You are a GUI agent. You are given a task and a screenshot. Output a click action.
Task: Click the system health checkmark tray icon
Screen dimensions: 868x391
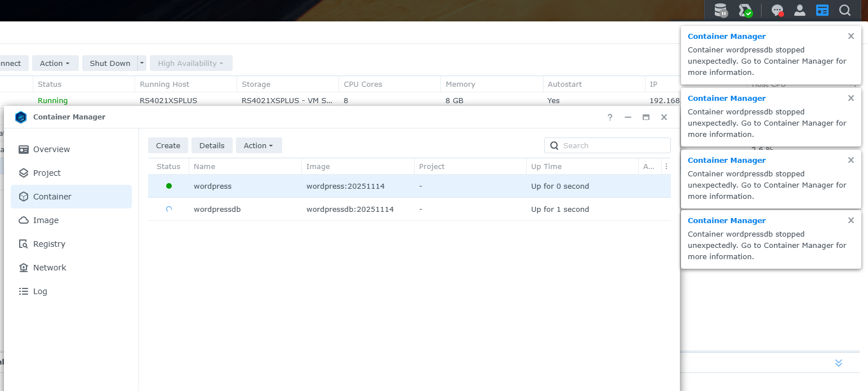click(746, 10)
